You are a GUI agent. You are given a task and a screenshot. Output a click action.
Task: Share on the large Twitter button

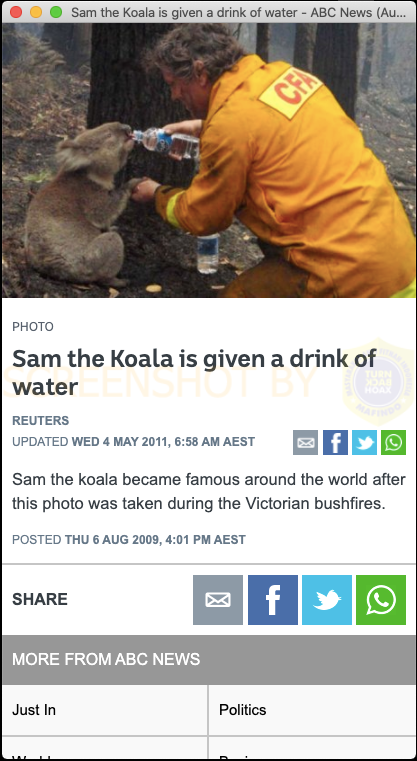[327, 600]
